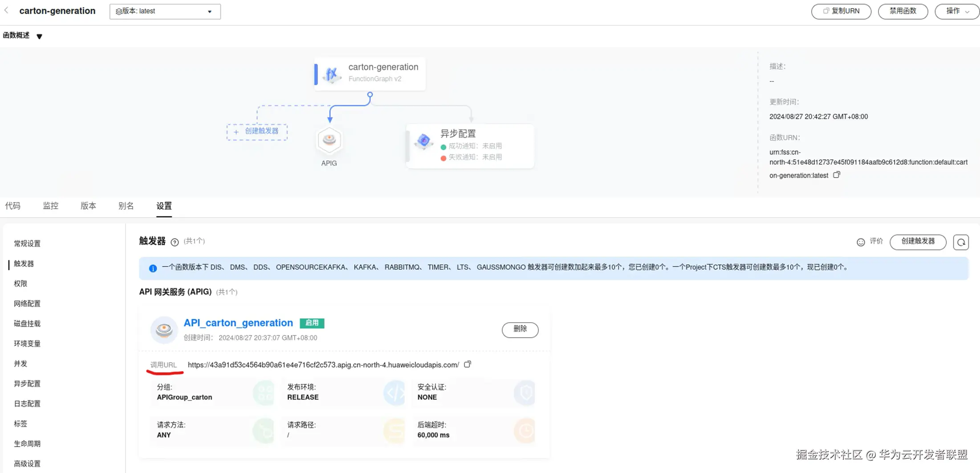
Task: Open 标签 in the sidebar
Action: (x=20, y=424)
